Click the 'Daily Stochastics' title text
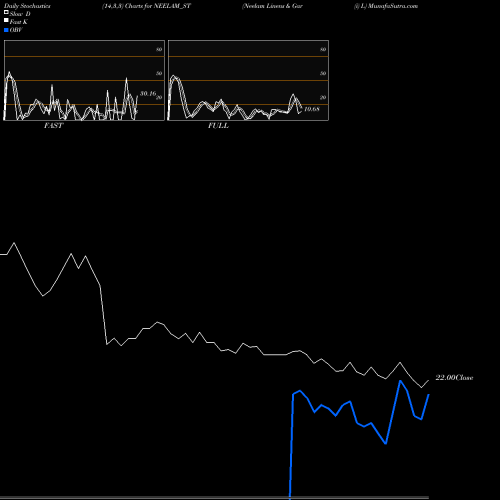 (x=27, y=6)
